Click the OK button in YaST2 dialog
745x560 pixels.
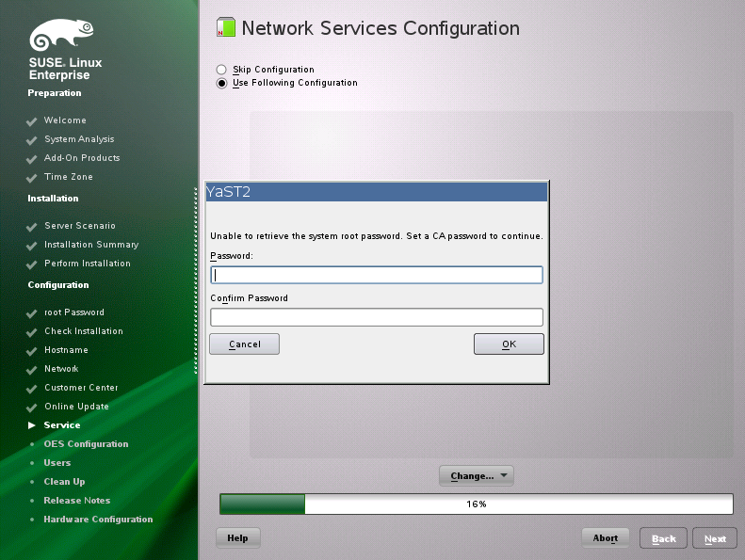(509, 344)
